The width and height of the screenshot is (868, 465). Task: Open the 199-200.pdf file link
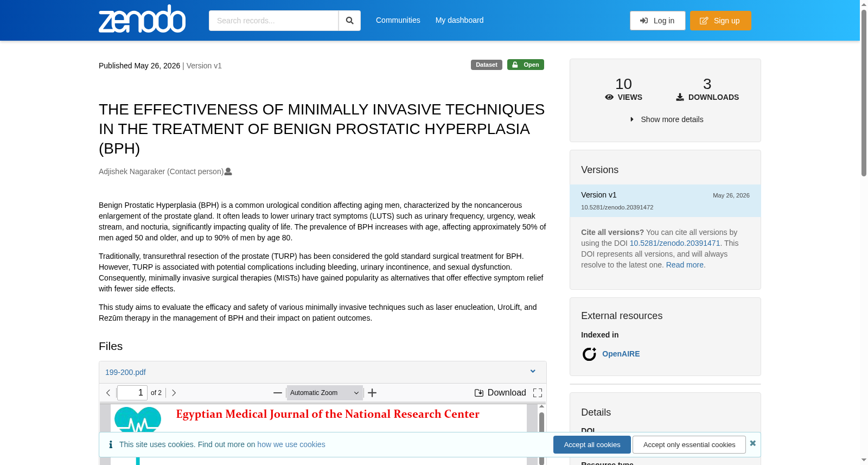click(x=125, y=372)
